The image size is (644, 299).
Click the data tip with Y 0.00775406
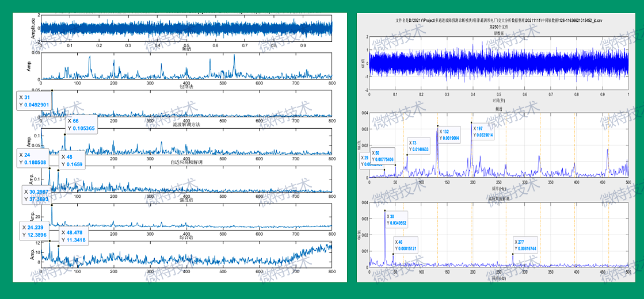tap(383, 156)
